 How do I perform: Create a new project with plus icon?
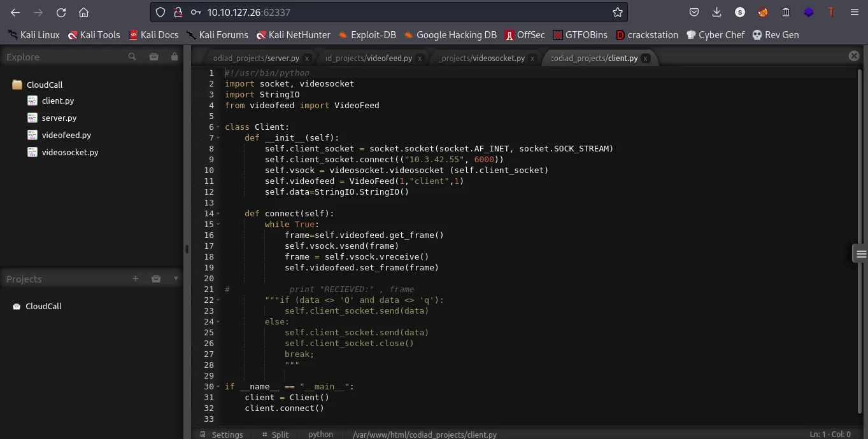135,279
